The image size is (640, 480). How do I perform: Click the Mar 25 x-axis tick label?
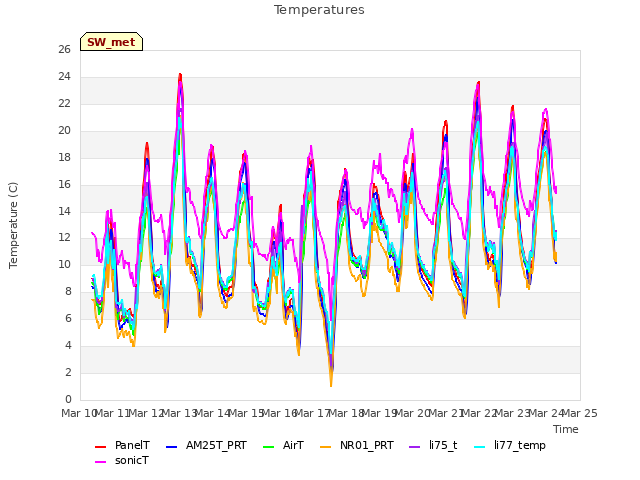580,413
